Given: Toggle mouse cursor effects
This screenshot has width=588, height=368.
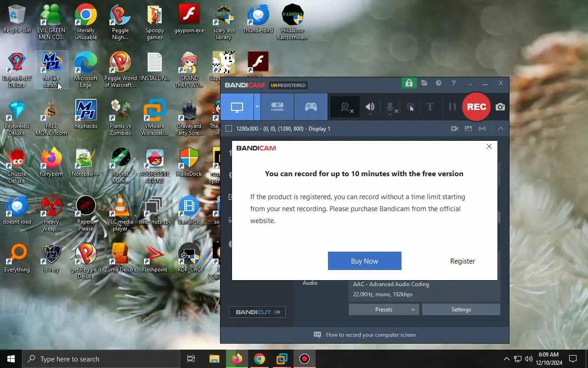Looking at the screenshot, I should pos(410,107).
